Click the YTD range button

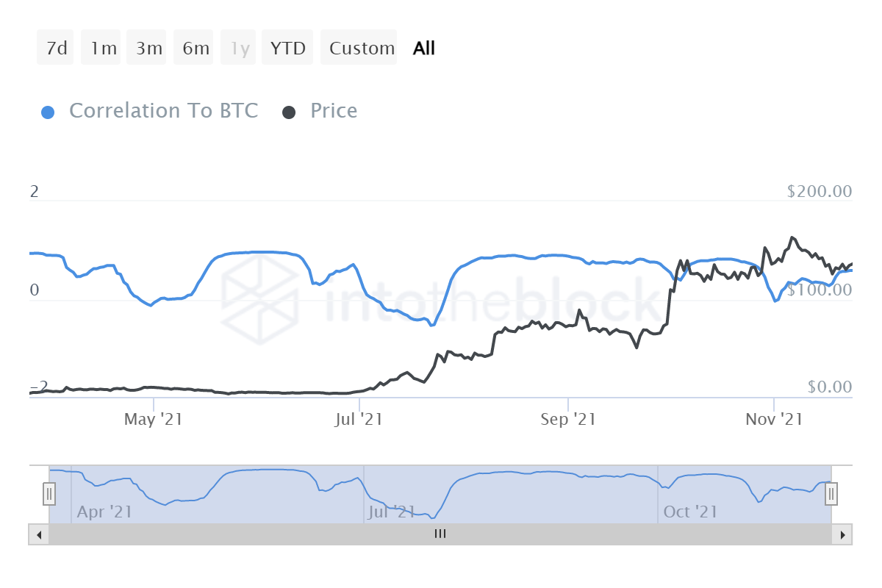pyautogui.click(x=287, y=49)
